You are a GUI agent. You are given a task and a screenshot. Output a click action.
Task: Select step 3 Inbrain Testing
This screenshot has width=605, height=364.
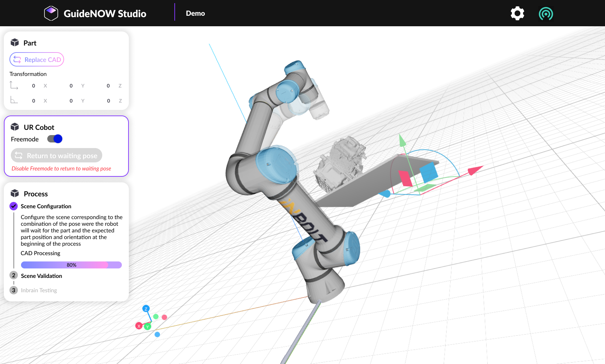pos(39,290)
